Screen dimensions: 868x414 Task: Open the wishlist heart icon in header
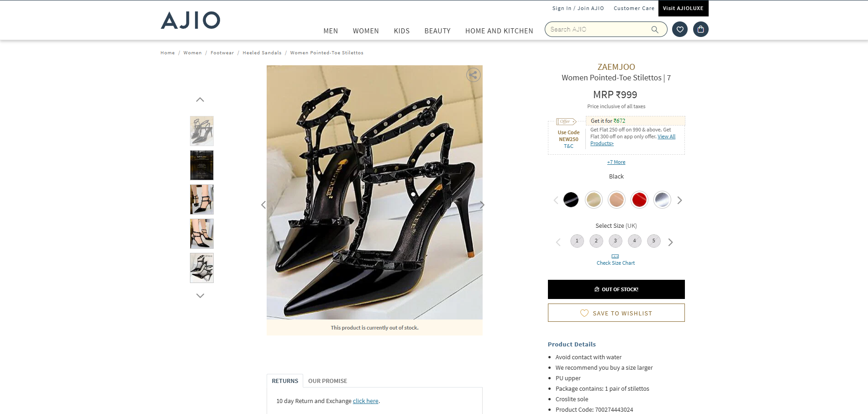(679, 30)
